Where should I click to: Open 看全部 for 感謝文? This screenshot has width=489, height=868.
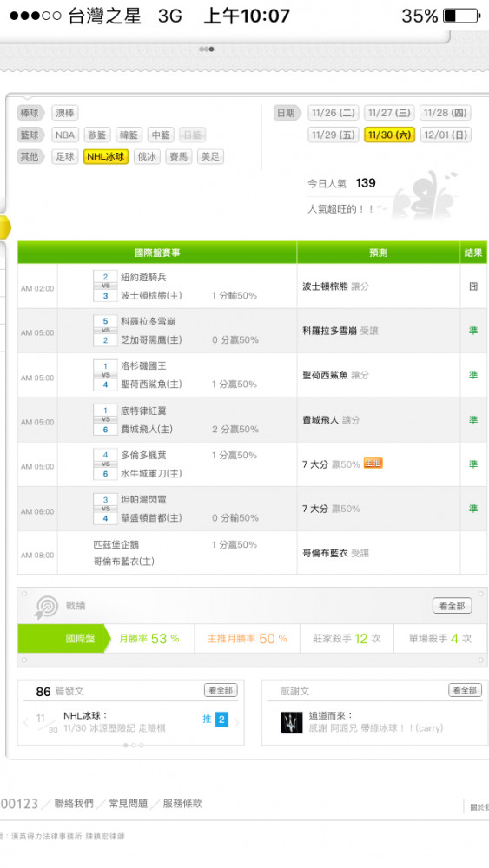click(x=465, y=690)
